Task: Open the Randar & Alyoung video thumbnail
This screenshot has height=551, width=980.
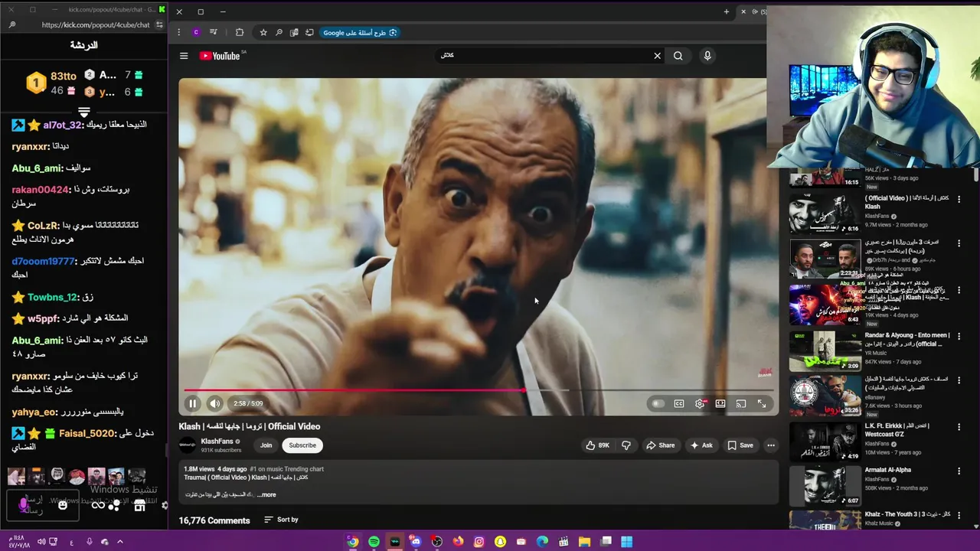Action: [x=825, y=350]
